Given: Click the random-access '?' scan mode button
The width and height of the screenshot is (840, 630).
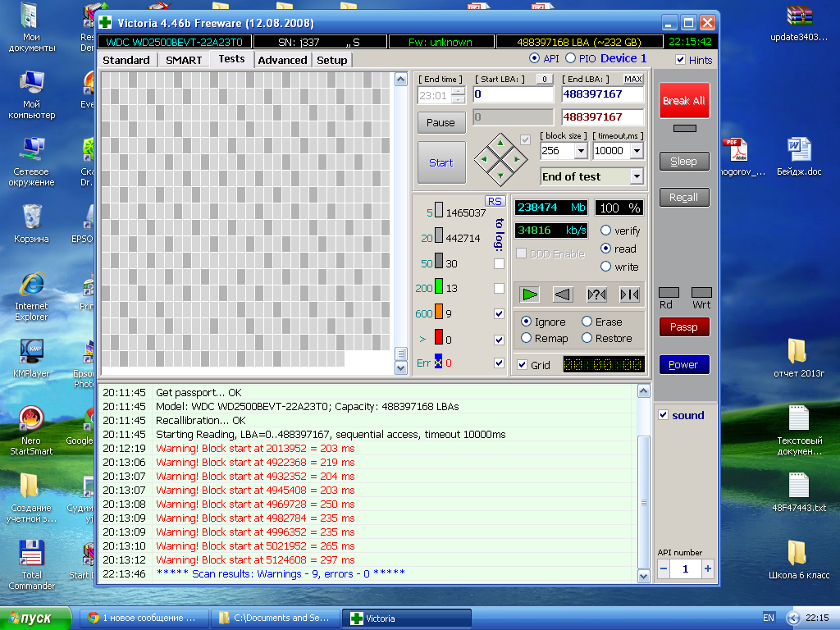Looking at the screenshot, I should (x=596, y=294).
